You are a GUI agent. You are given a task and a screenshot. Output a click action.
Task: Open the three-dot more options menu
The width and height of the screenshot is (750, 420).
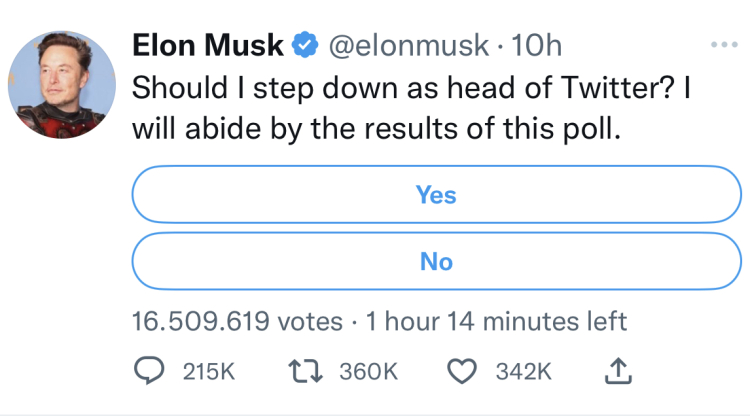click(x=722, y=46)
